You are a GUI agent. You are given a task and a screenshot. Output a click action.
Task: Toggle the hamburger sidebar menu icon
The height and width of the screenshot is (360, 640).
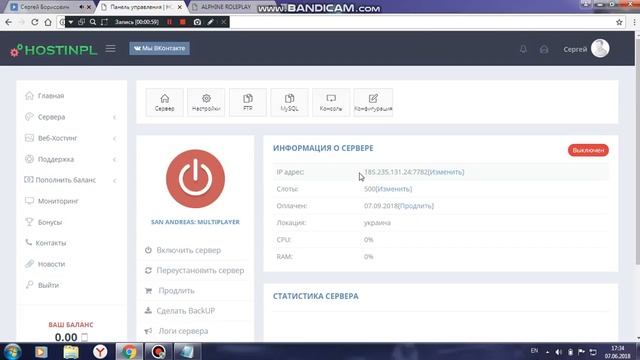pyautogui.click(x=111, y=49)
